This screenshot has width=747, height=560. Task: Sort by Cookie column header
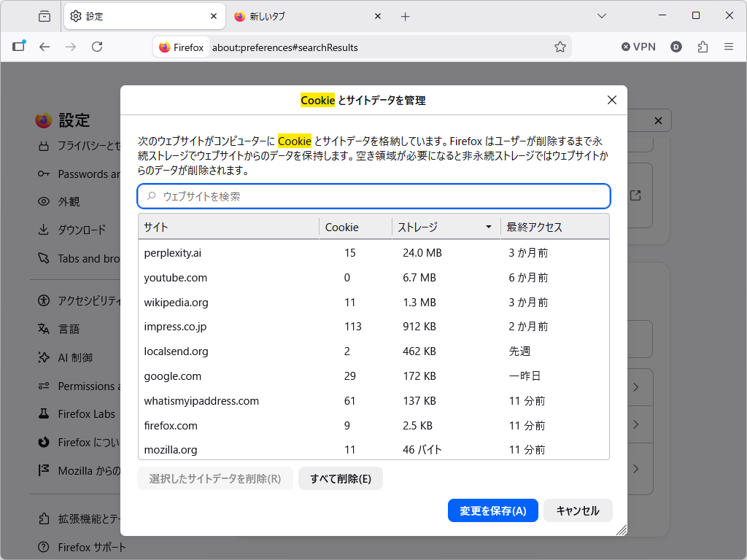[x=355, y=227]
